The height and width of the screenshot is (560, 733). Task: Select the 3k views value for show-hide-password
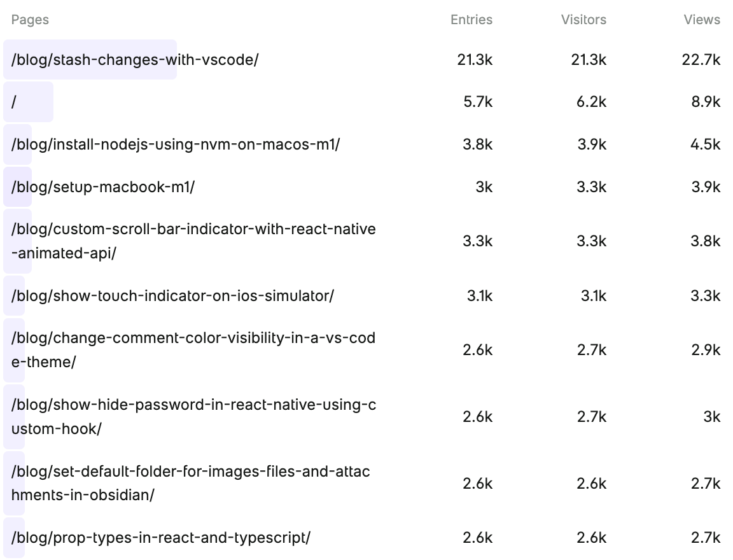711,416
